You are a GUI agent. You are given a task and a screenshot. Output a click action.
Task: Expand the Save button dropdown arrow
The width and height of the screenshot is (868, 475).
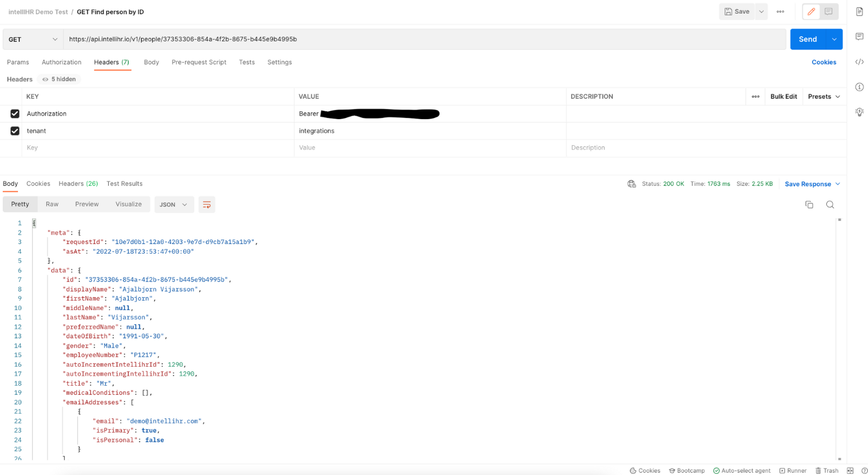[761, 11]
